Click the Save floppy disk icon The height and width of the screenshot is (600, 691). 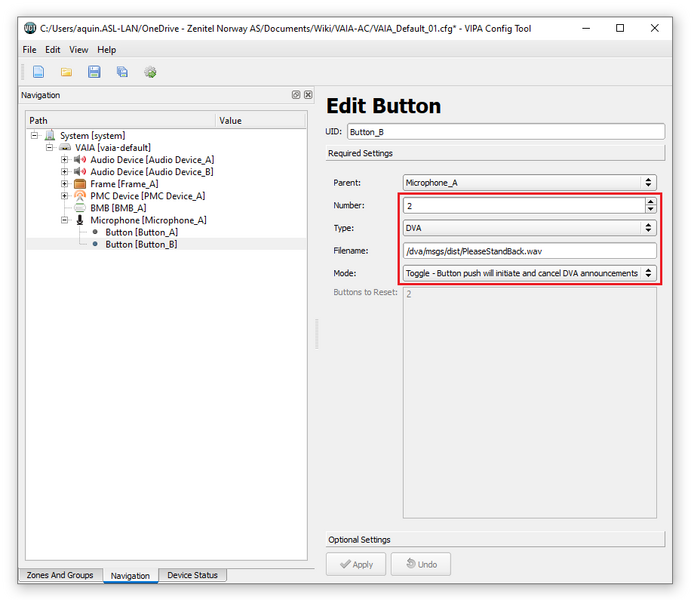coord(94,72)
